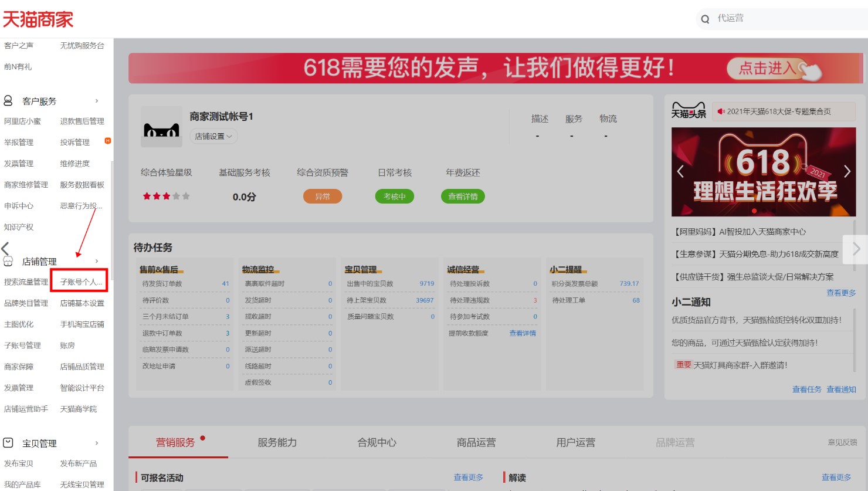Click the orange 异常 status button
Screen dimensions: 868x491
point(323,197)
